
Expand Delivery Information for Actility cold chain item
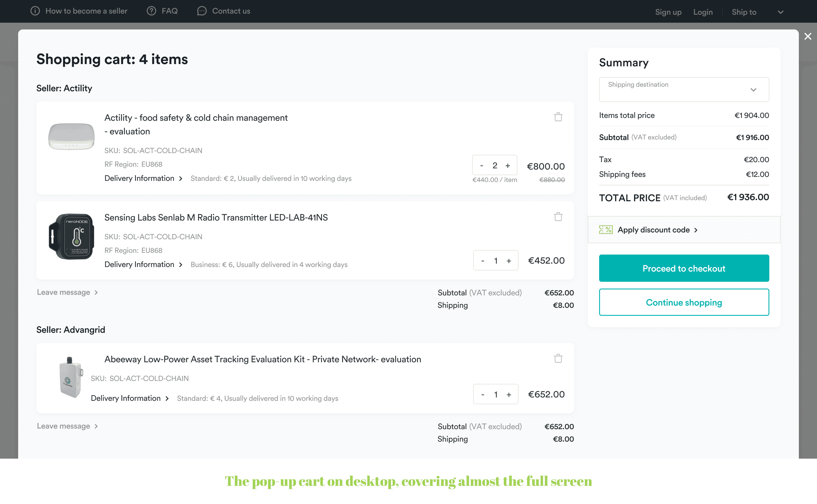(144, 178)
